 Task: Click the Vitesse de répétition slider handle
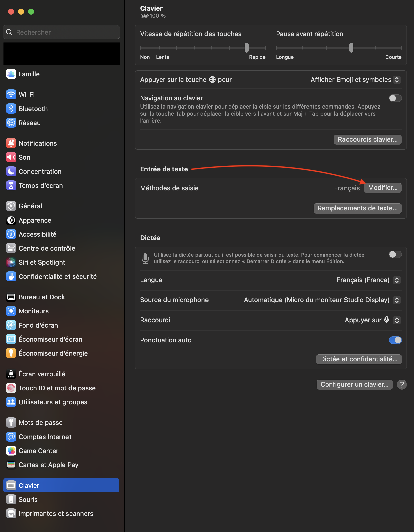(247, 47)
